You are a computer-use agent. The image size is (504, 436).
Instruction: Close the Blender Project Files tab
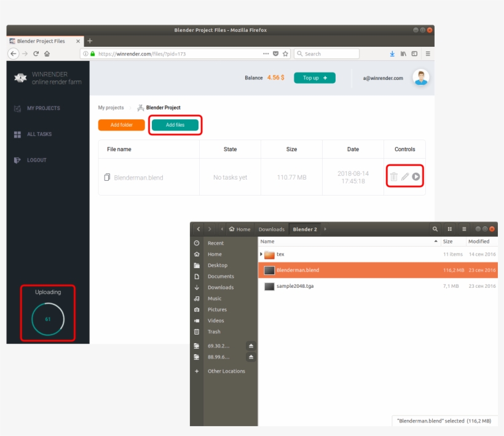[x=78, y=41]
